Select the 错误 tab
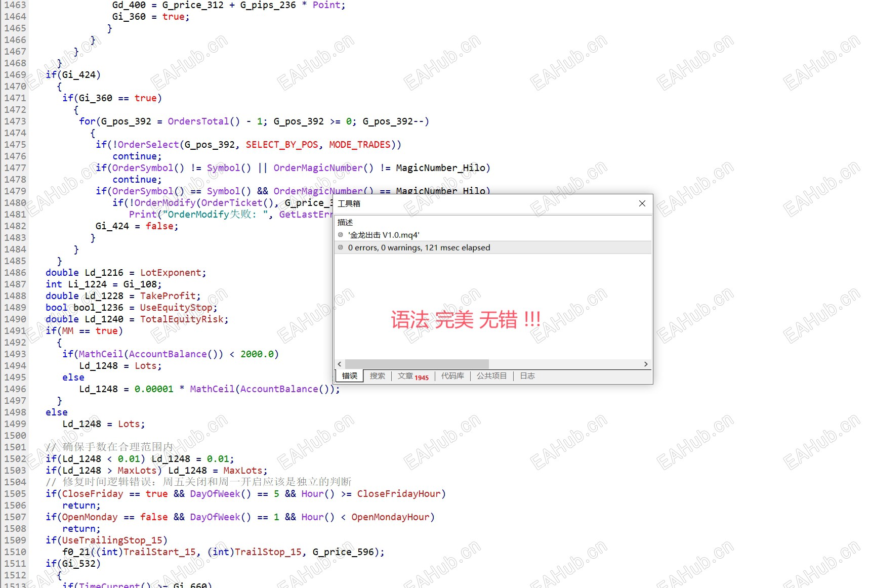This screenshot has width=871, height=588. (x=350, y=376)
